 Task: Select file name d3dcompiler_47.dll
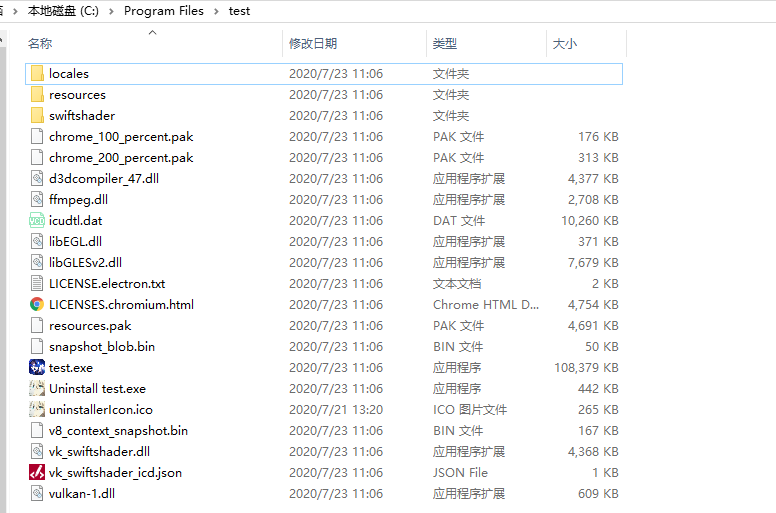pos(104,179)
